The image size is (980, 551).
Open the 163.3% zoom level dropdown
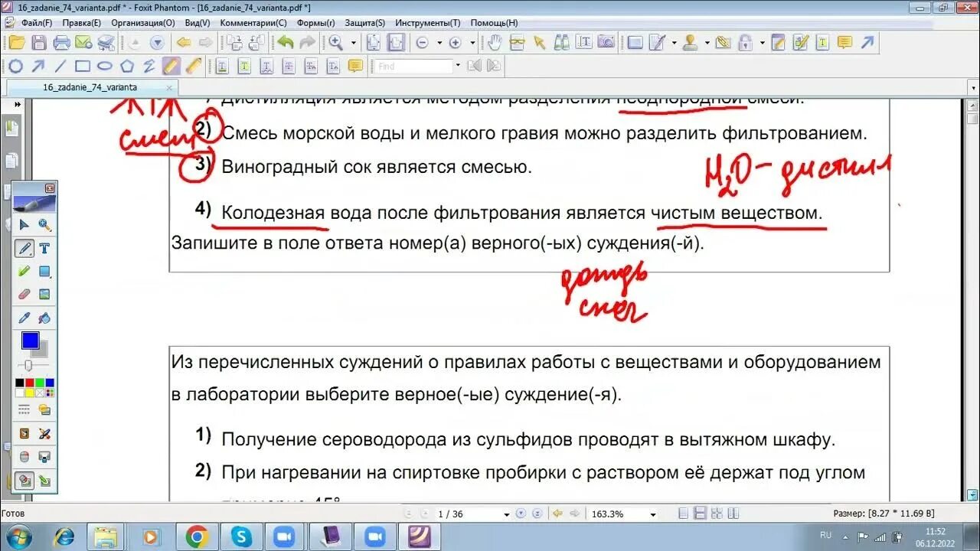pyautogui.click(x=652, y=514)
